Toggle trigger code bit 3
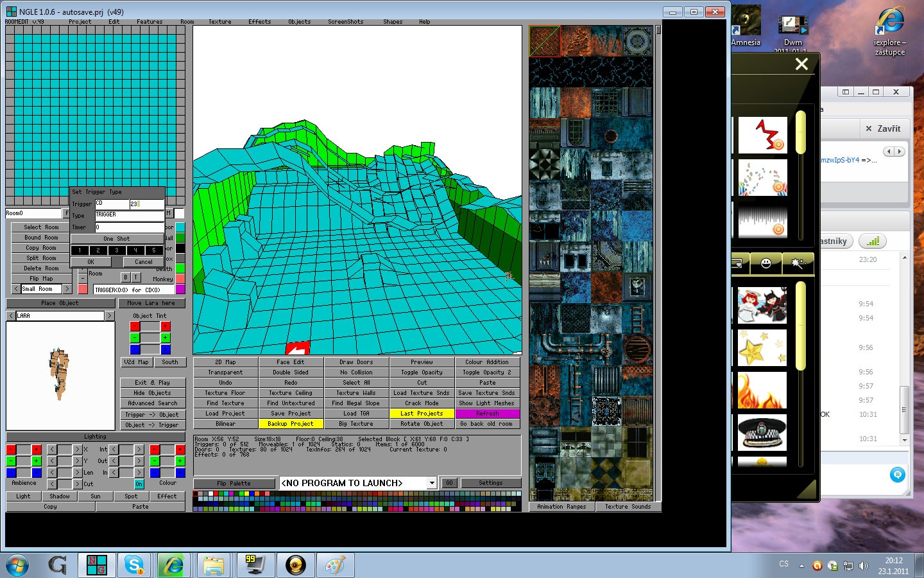This screenshot has width=924, height=578. (x=117, y=250)
